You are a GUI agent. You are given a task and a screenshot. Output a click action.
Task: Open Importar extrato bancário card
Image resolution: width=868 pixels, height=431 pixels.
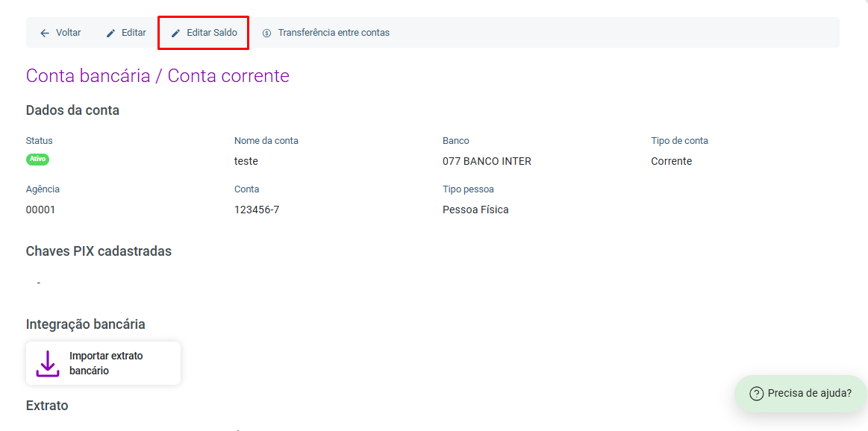point(103,363)
